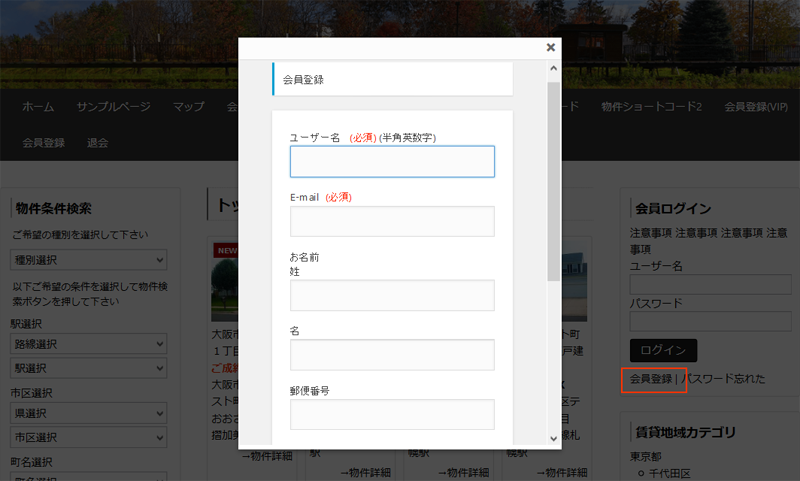The image size is (800, 481).
Task: Close the registration modal with X icon
Action: [550, 47]
